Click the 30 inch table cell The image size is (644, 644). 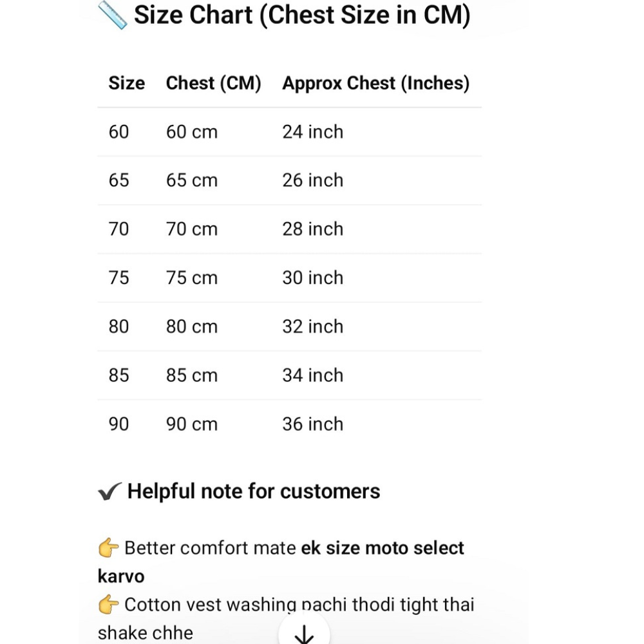click(312, 278)
